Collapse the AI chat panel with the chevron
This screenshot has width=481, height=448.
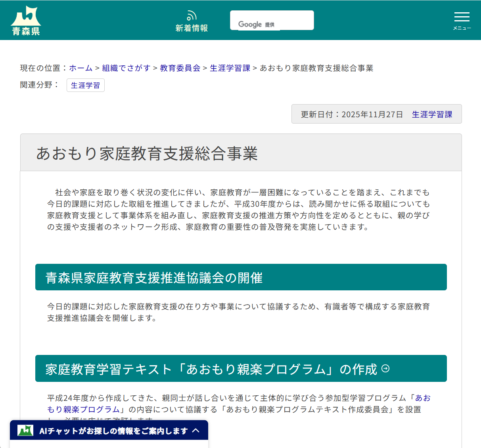click(x=196, y=431)
